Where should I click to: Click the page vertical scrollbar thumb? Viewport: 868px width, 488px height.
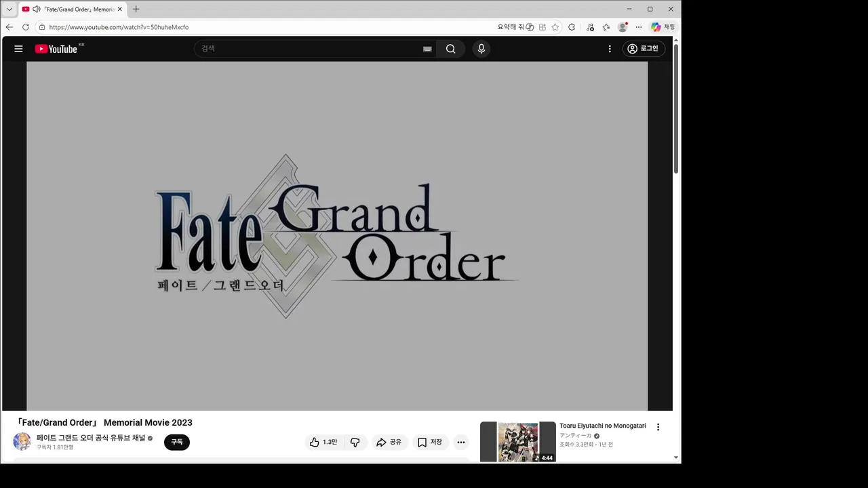676,109
